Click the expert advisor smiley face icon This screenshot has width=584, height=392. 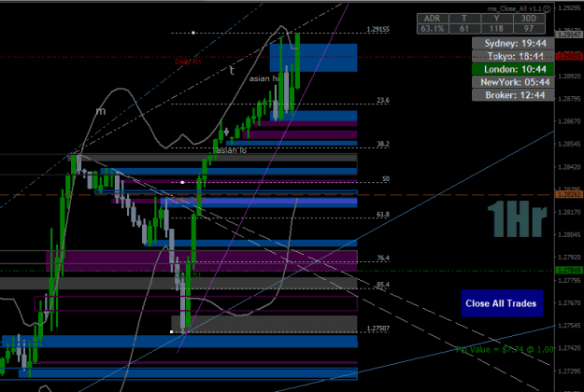(547, 9)
